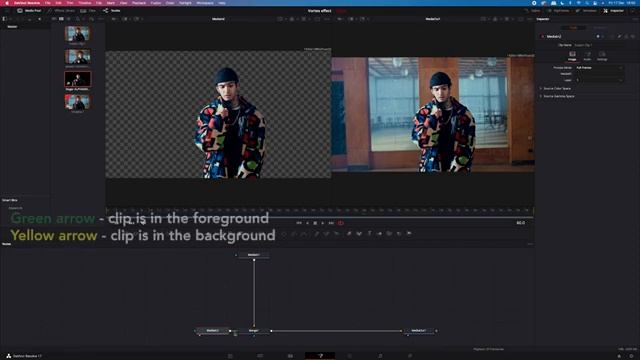
Task: Open the Audio tab in Inspector
Action: point(587,56)
